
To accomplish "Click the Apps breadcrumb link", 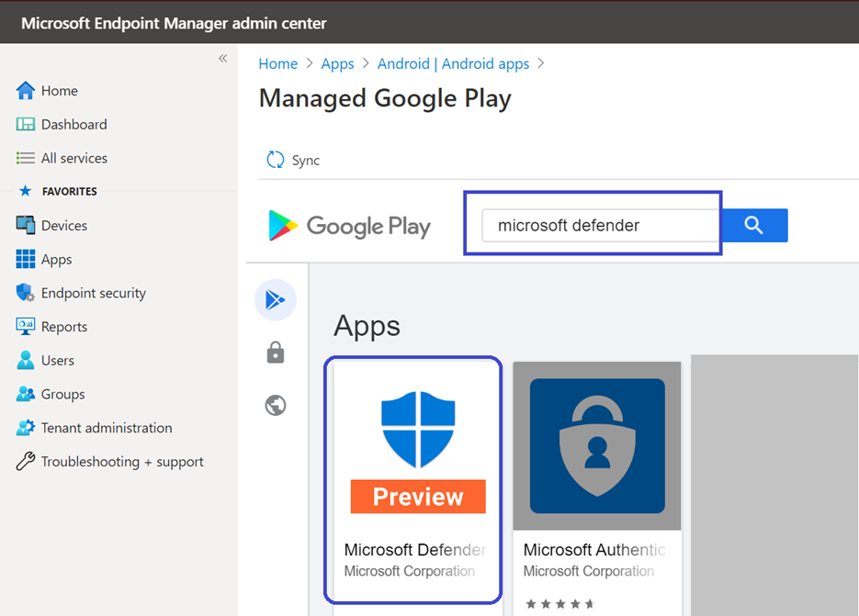I will 337,63.
